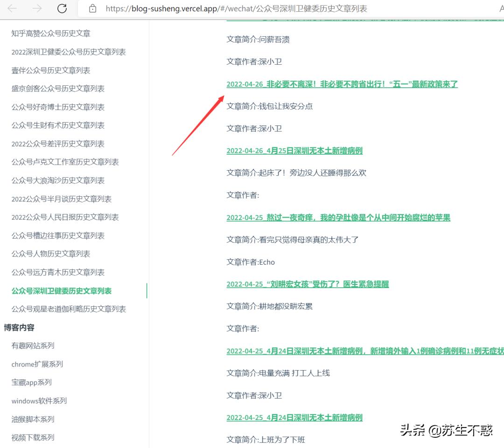
Task: Open 2022-04-26 4月25日深圳无本土新增病例 article
Action: tap(294, 151)
